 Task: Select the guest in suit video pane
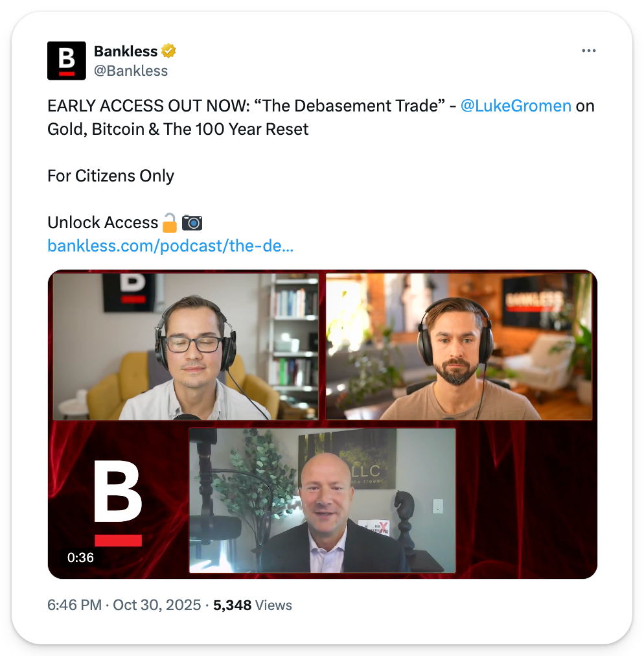coord(322,500)
